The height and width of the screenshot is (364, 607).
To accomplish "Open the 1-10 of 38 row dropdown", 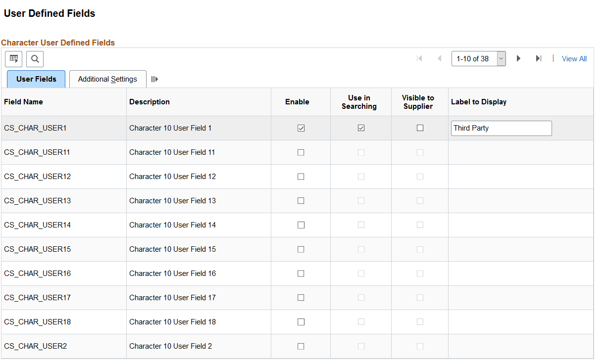I will pyautogui.click(x=501, y=58).
